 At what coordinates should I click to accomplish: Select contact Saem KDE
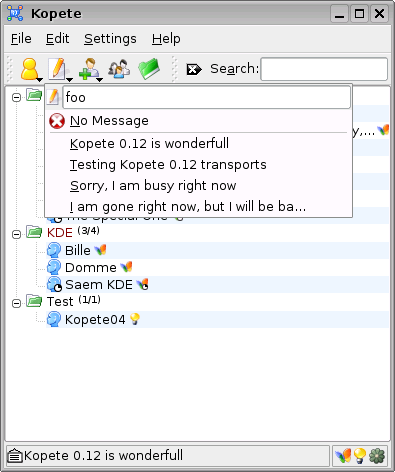coord(99,285)
